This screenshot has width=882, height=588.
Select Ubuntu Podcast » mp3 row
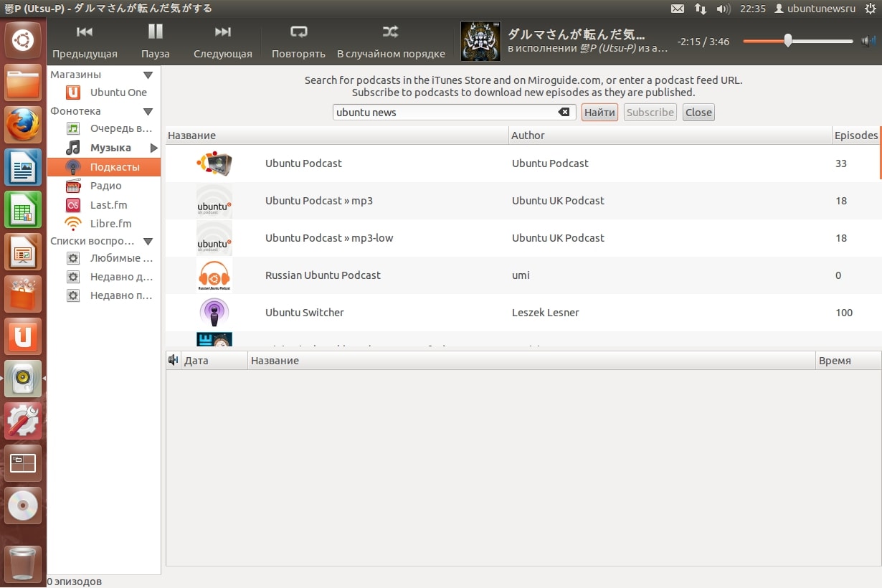[522, 201]
